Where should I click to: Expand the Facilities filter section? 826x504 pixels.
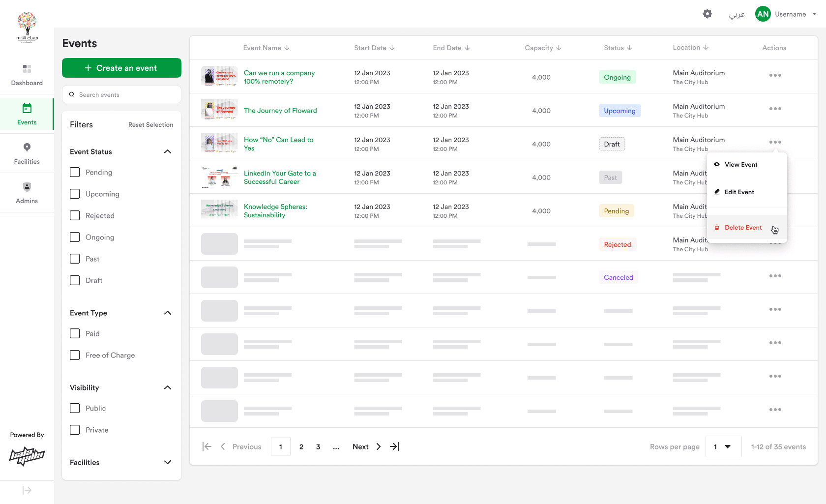168,462
